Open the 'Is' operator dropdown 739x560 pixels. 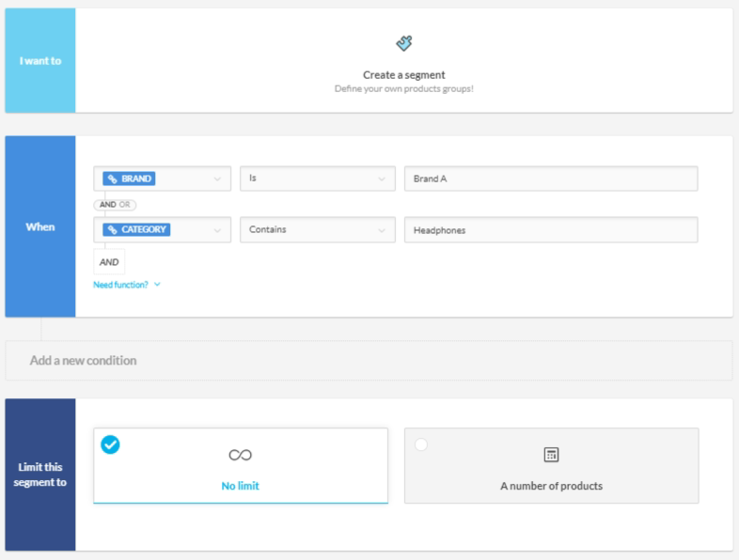(317, 179)
